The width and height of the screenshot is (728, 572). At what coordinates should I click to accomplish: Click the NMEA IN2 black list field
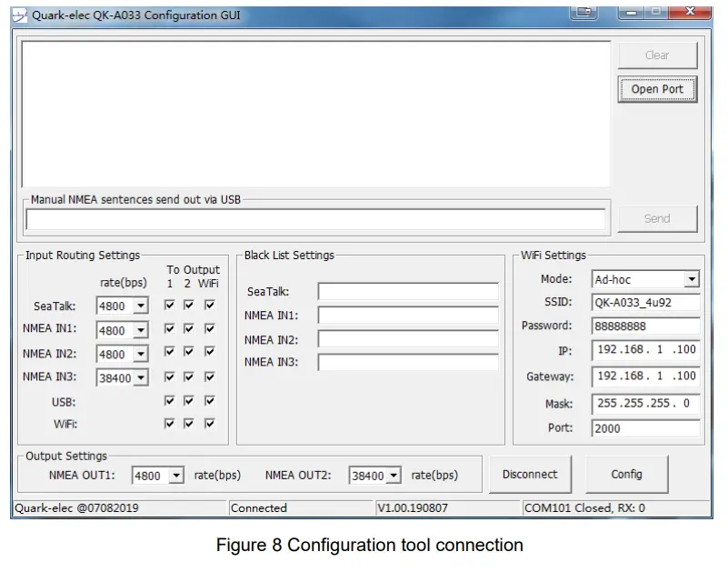(x=407, y=340)
